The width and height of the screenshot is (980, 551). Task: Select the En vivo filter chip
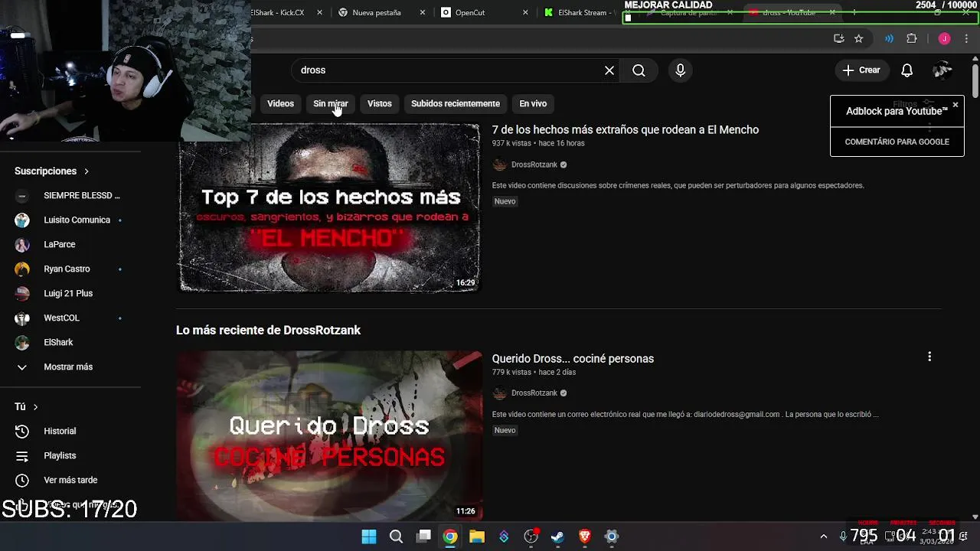533,104
